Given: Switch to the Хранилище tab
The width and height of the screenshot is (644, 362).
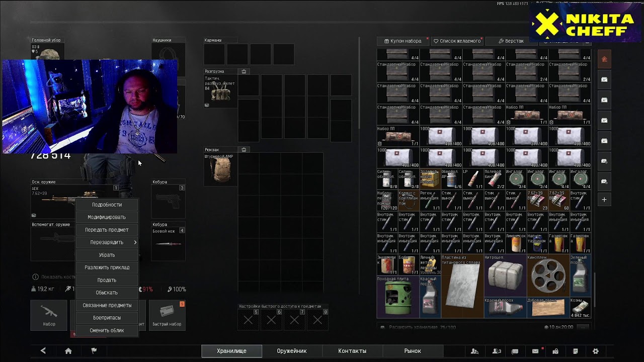Looking at the screenshot, I should [231, 351].
